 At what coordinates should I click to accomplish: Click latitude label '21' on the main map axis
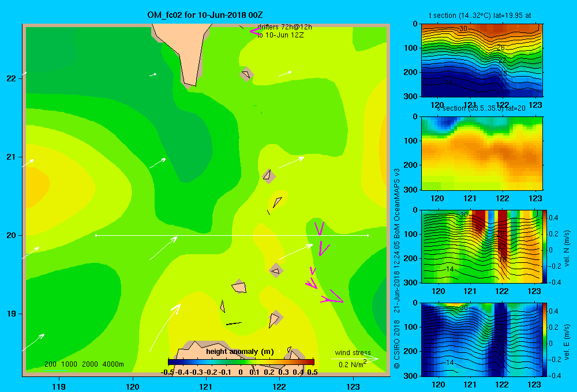tap(11, 157)
